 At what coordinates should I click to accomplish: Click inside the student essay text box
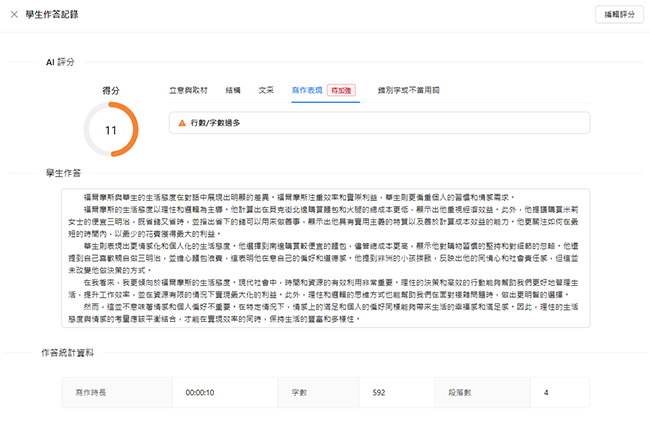pyautogui.click(x=325, y=259)
